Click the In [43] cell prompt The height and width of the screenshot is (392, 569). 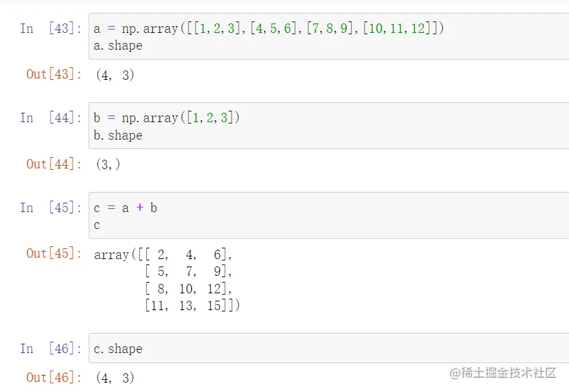pos(51,28)
